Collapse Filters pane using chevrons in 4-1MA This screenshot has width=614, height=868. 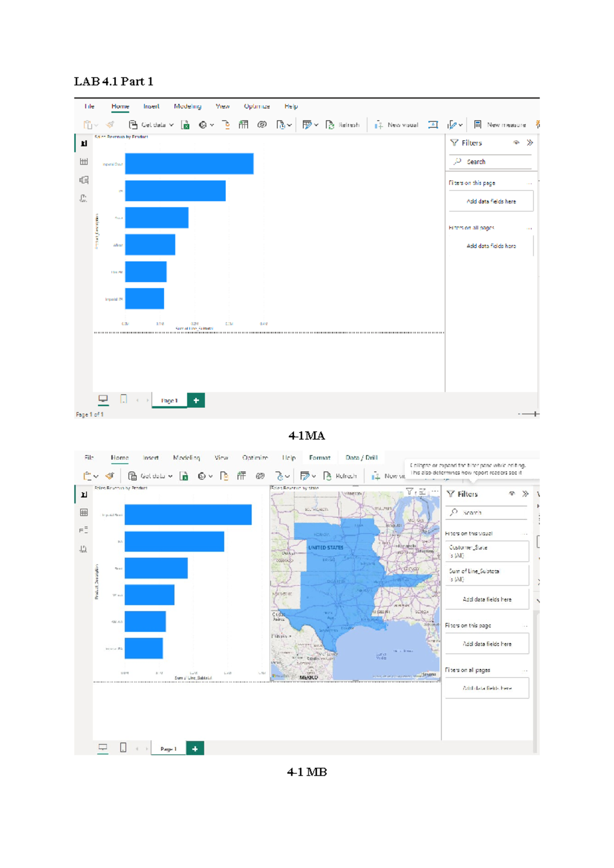click(530, 143)
